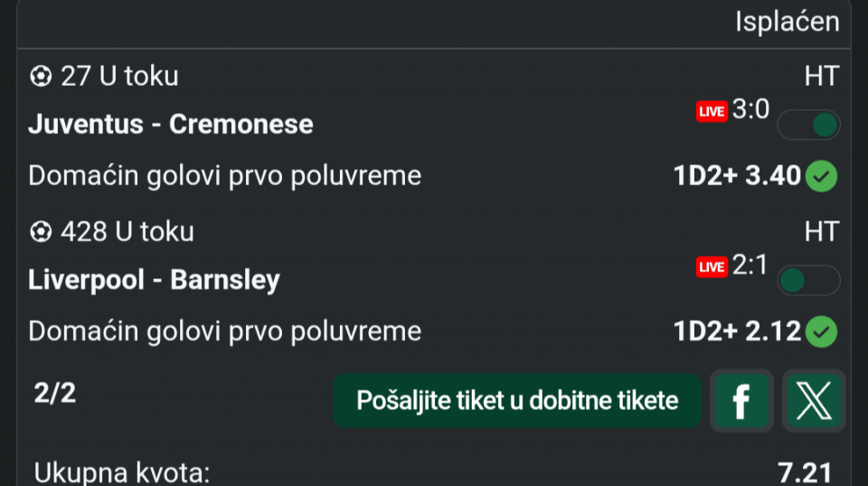Screen dimensions: 868x486
Task: Select the 1D2+ 2.12 odds
Action: tap(737, 331)
